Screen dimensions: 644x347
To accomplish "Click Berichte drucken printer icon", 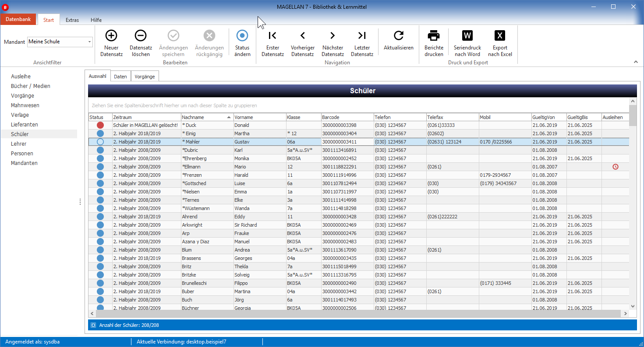I will [x=434, y=35].
